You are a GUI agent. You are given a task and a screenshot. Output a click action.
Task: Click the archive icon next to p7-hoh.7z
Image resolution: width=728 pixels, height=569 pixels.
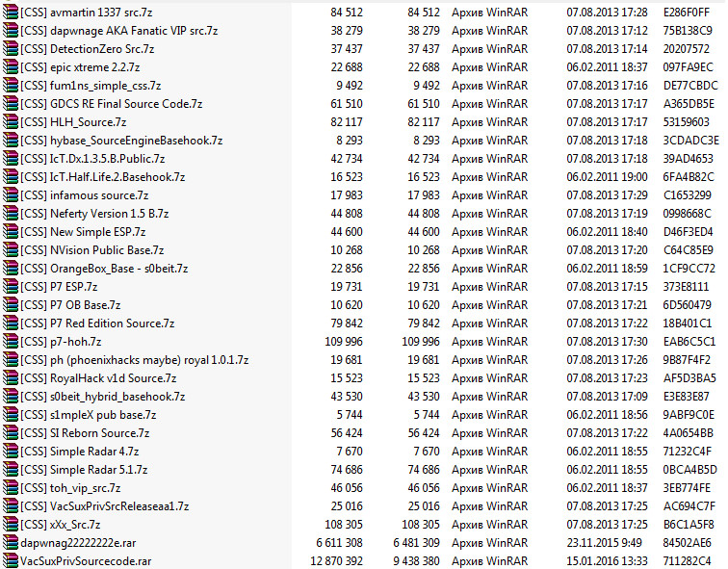pos(11,342)
